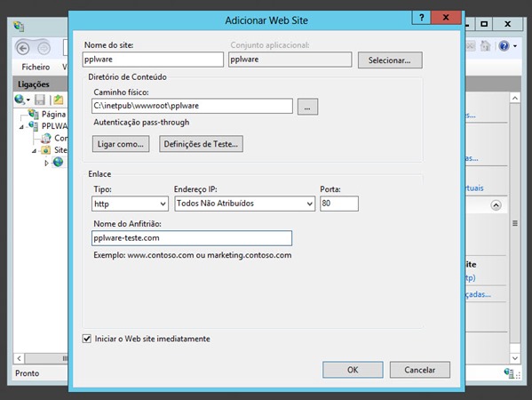Click the save icon in Ligações panel
This screenshot has width=532, height=400.
click(40, 100)
